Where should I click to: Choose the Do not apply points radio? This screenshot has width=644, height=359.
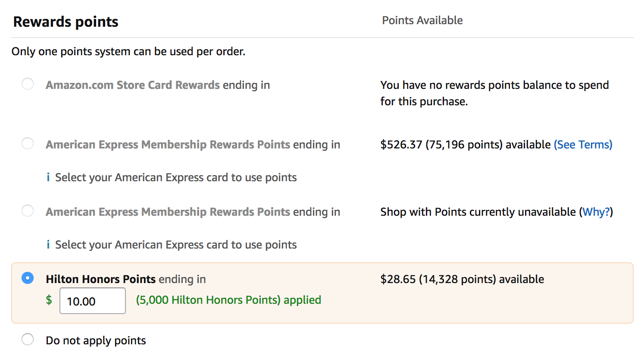click(x=28, y=339)
